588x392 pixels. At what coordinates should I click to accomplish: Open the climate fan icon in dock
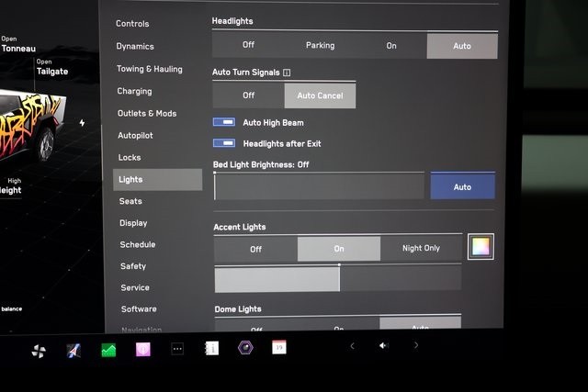pos(39,352)
